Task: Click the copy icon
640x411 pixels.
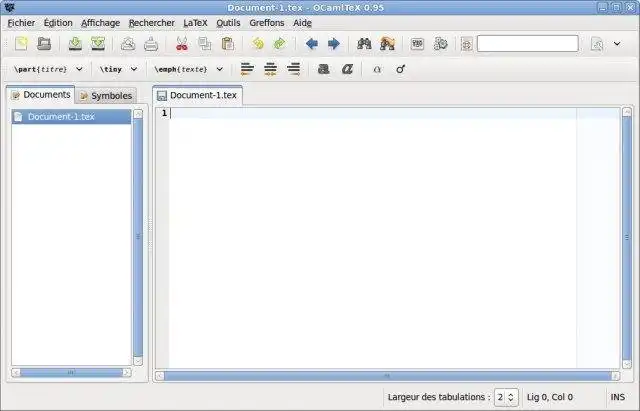Action: point(204,44)
